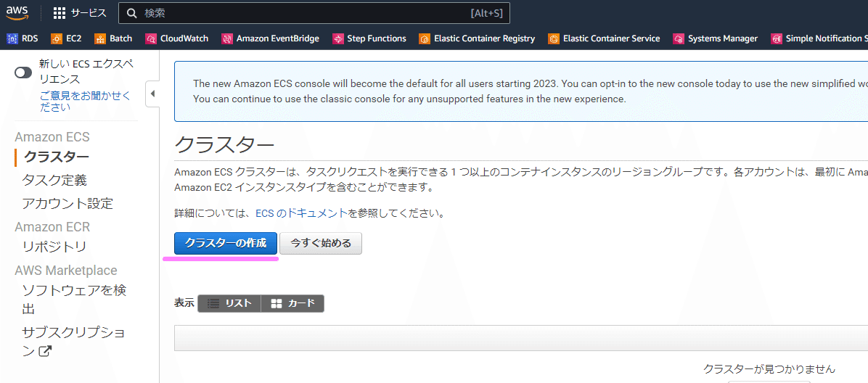Click the 今すぐ始める button
Screen dimensions: 868x383
click(x=321, y=243)
